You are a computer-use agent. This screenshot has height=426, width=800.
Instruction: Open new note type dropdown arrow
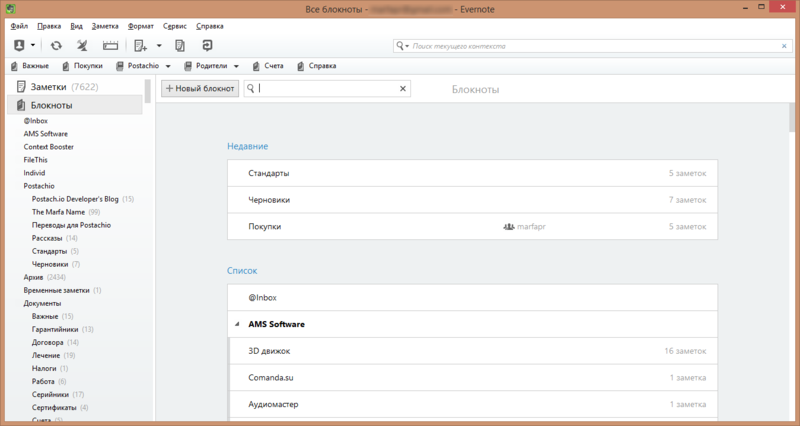(x=159, y=45)
